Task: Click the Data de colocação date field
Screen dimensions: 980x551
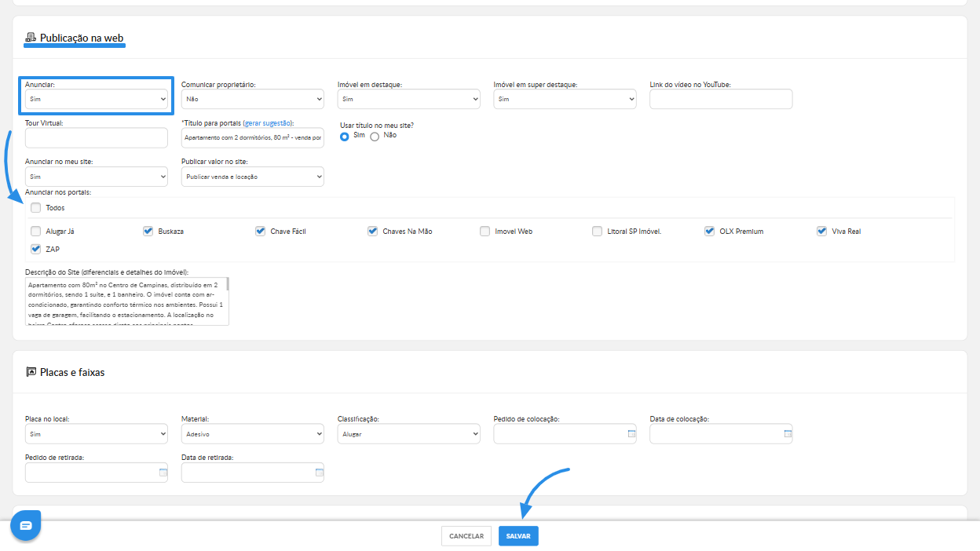Action: (722, 433)
